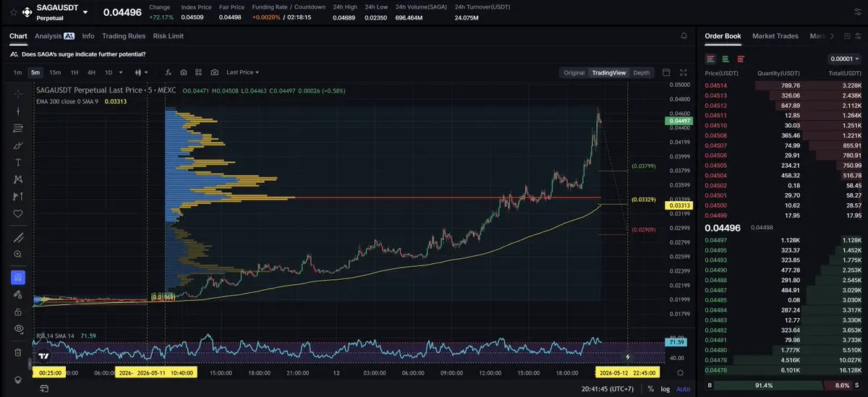This screenshot has height=397, width=868.
Task: Toggle the log scale
Action: (665, 389)
